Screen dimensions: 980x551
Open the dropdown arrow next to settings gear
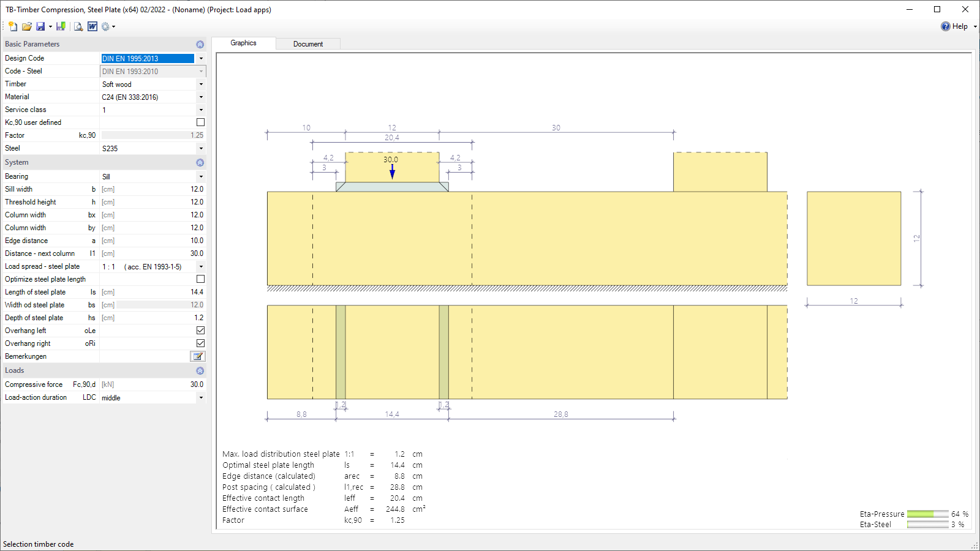coord(114,26)
